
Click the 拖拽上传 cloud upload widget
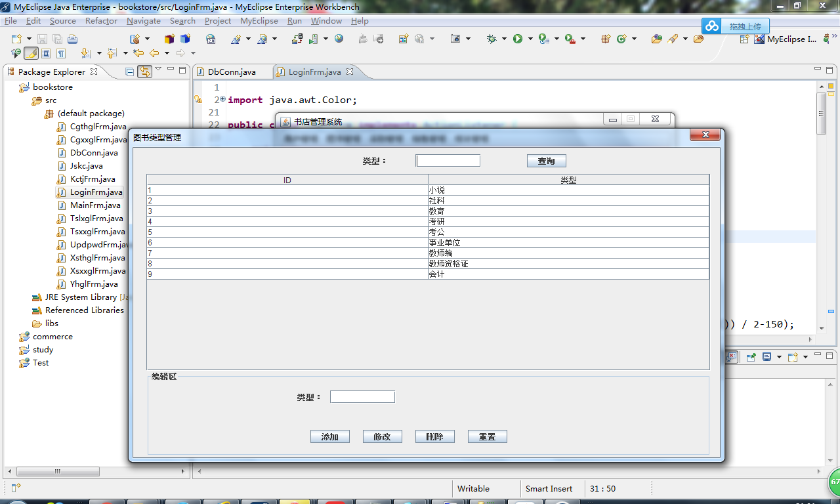[x=736, y=27]
